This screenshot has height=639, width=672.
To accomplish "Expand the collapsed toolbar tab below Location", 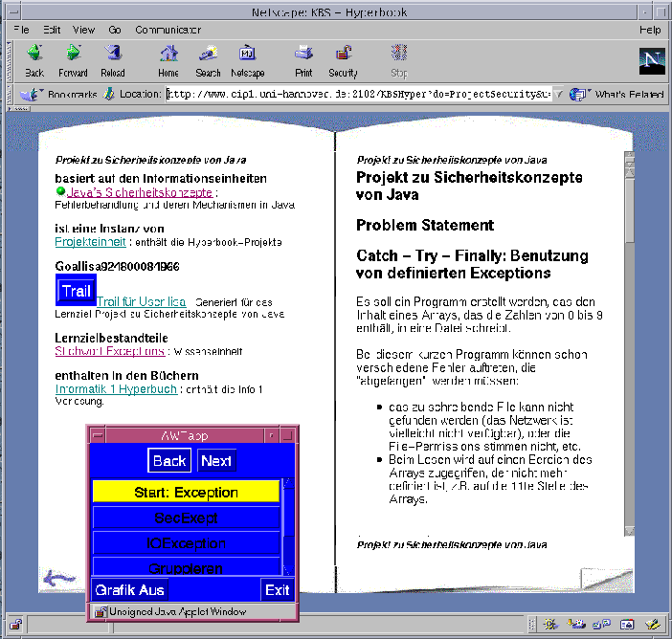I will click(x=18, y=109).
